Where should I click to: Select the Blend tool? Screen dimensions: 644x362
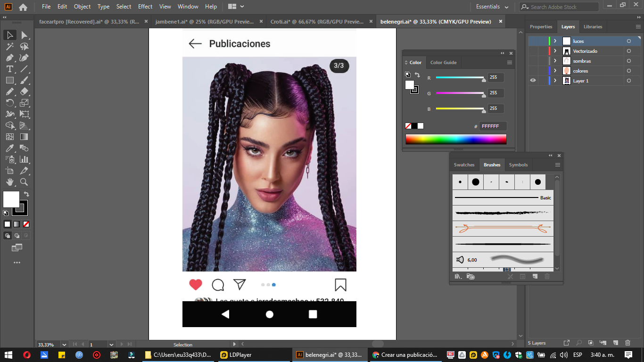pos(24,148)
